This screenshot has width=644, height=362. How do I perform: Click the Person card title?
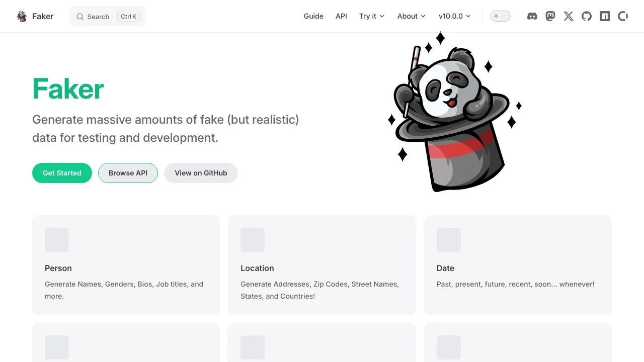(x=58, y=268)
